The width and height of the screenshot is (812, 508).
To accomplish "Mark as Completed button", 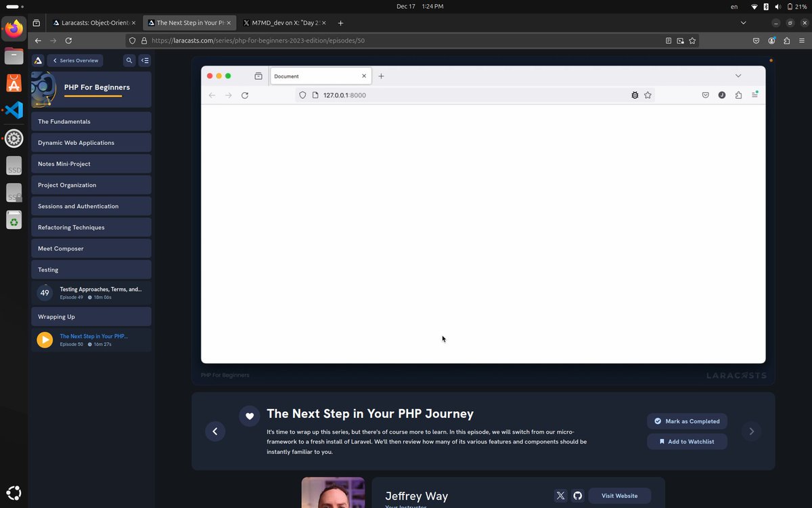I will (x=687, y=421).
